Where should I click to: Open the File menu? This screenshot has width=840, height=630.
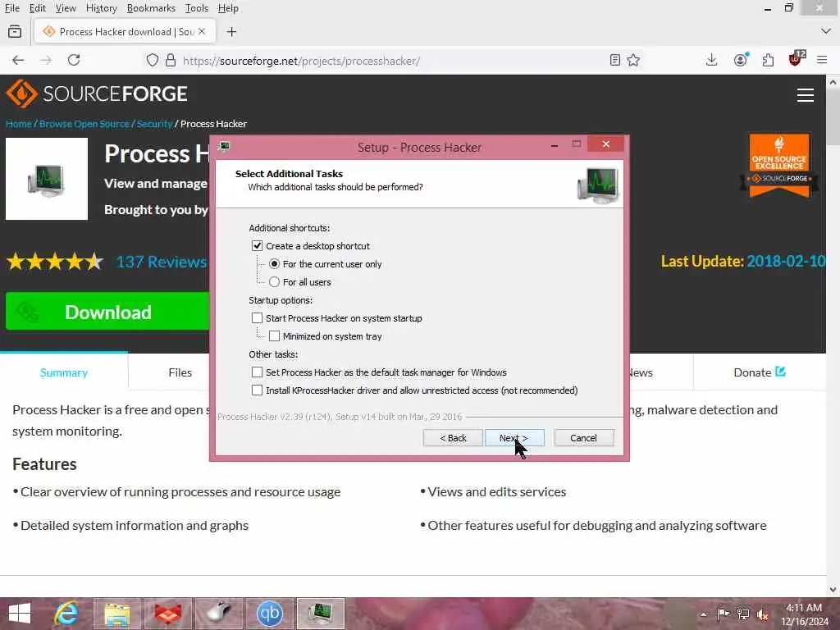pos(11,8)
